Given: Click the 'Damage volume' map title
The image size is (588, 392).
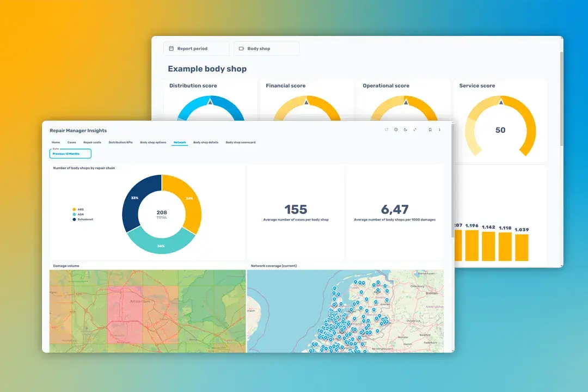Looking at the screenshot, I should coord(66,266).
